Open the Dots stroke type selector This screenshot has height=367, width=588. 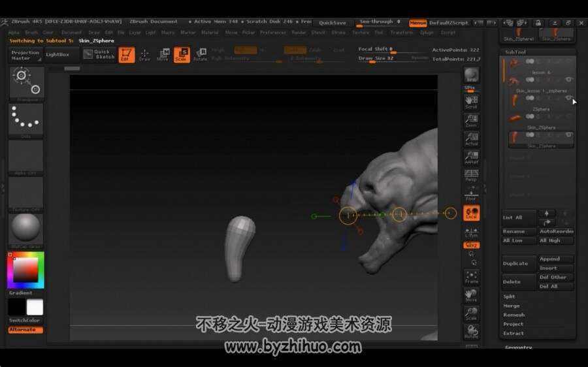(26, 120)
